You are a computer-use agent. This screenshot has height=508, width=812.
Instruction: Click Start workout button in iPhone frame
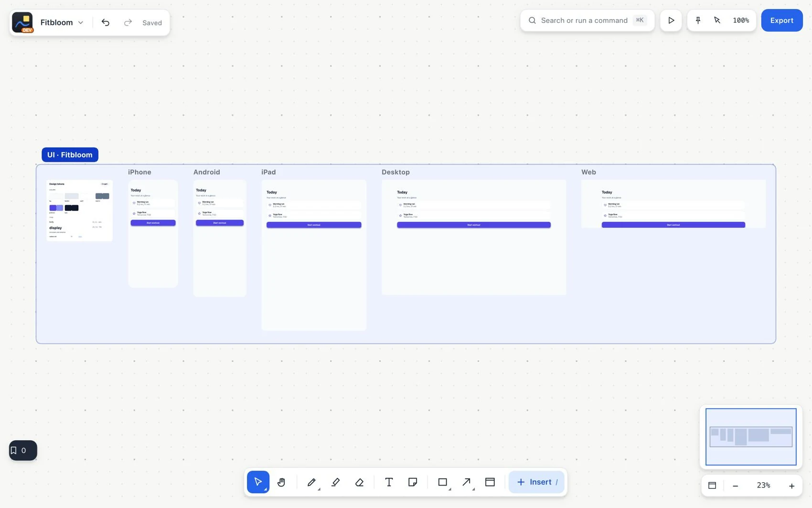click(x=153, y=223)
